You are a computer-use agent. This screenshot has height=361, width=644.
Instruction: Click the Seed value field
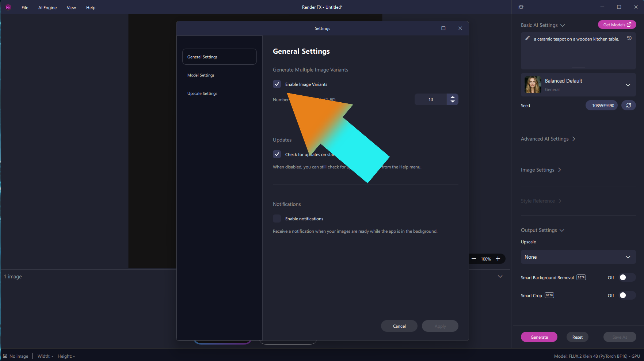pos(602,105)
